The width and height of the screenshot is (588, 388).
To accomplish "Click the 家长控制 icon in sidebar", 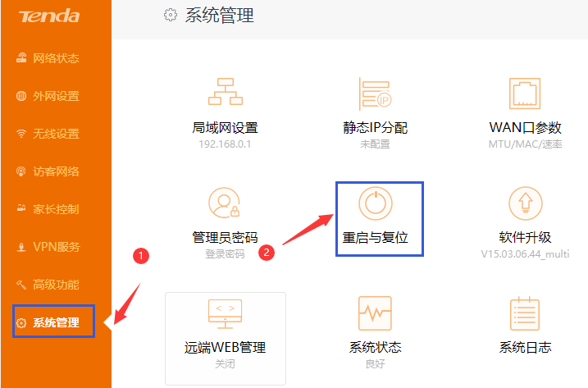I will pos(21,208).
